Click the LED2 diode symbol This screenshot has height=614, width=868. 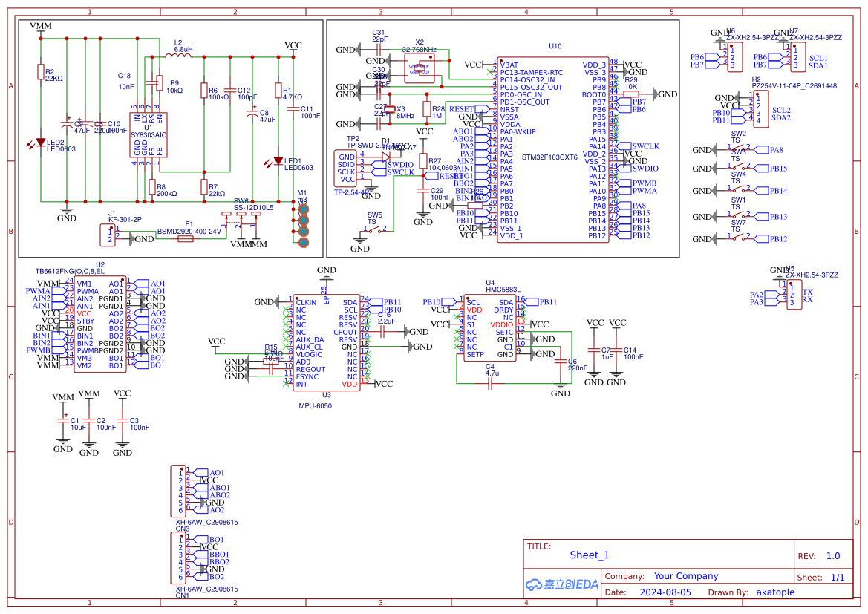coord(40,143)
